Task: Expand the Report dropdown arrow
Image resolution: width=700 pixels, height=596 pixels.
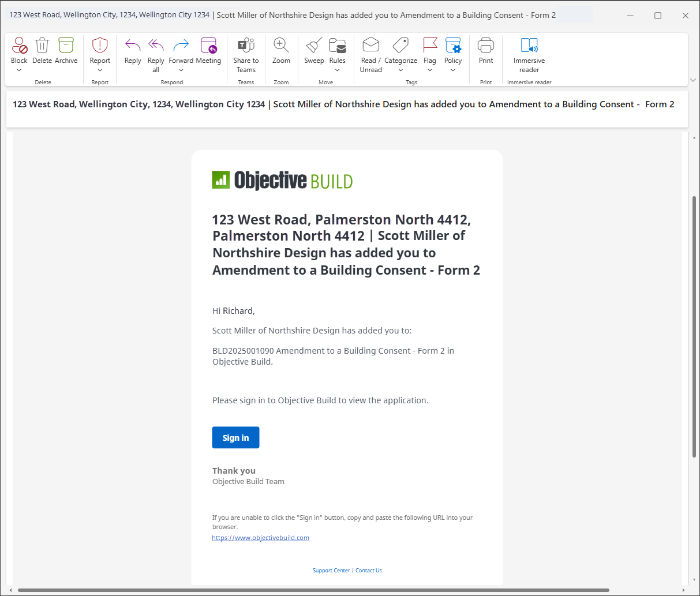Action: coord(100,70)
